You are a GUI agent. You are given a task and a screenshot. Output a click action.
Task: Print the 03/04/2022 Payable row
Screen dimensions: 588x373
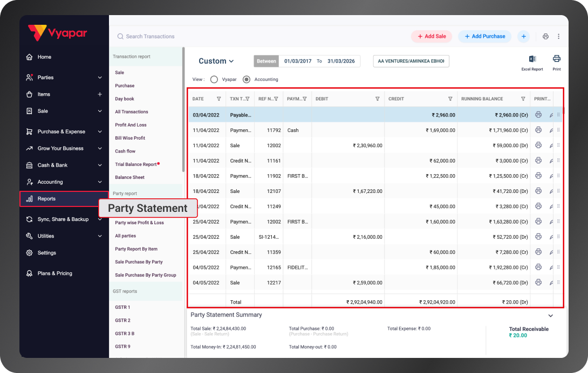(538, 115)
